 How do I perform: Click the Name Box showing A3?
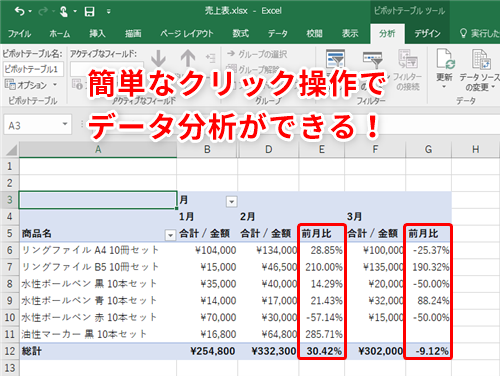(x=33, y=125)
